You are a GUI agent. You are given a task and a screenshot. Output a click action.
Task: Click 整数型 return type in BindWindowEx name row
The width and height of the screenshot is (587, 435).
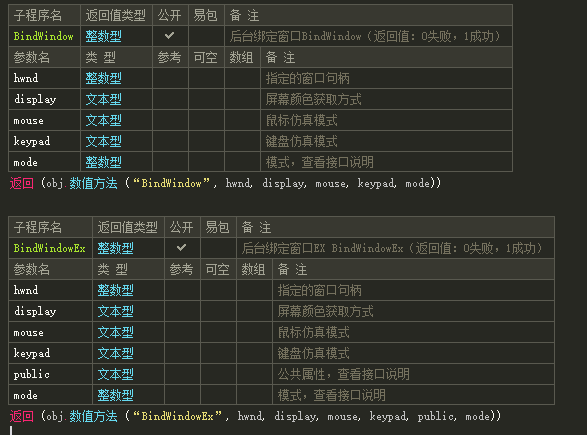[116, 248]
